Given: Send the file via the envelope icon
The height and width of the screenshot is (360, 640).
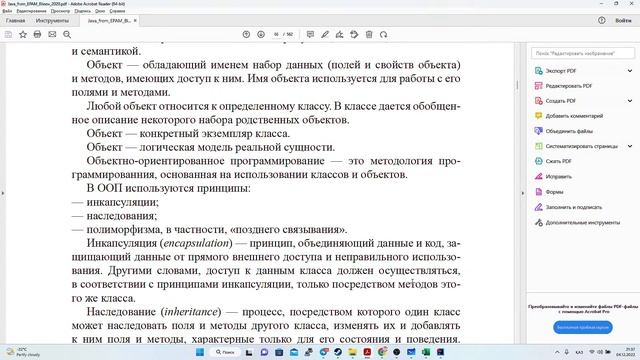Looking at the screenshot, I should (52, 35).
